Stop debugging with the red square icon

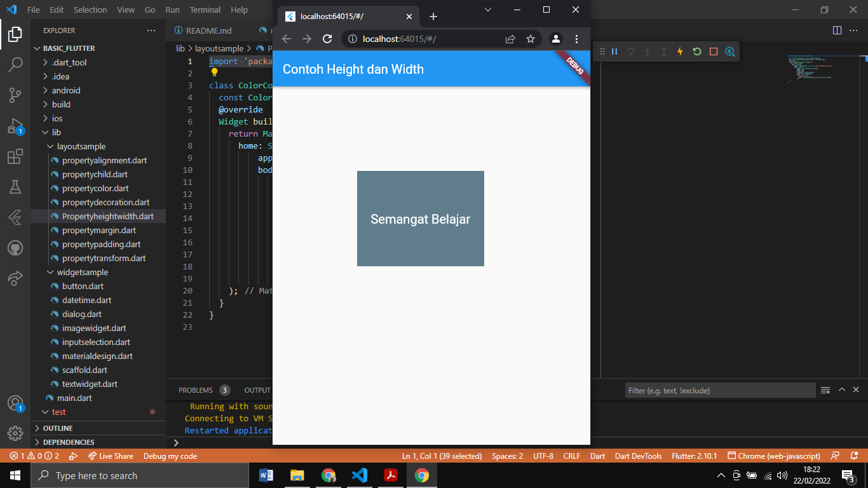tap(714, 51)
